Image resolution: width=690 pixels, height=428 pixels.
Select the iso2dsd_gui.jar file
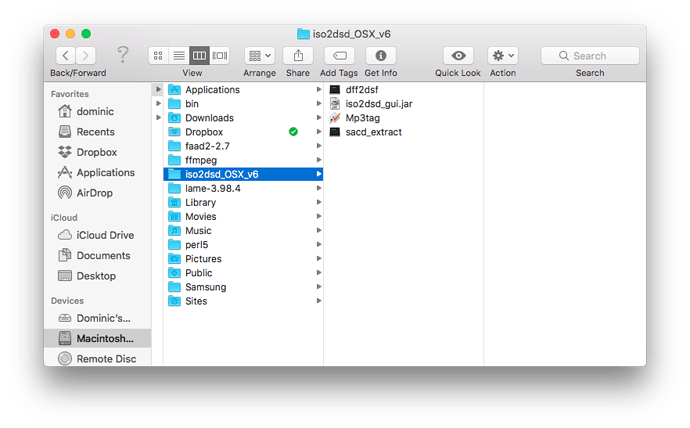[404, 104]
